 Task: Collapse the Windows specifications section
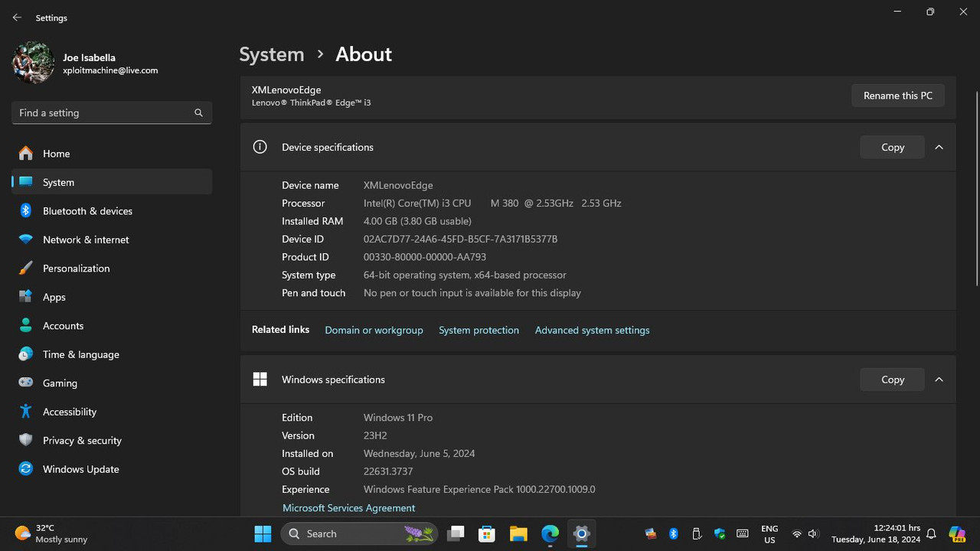(939, 379)
